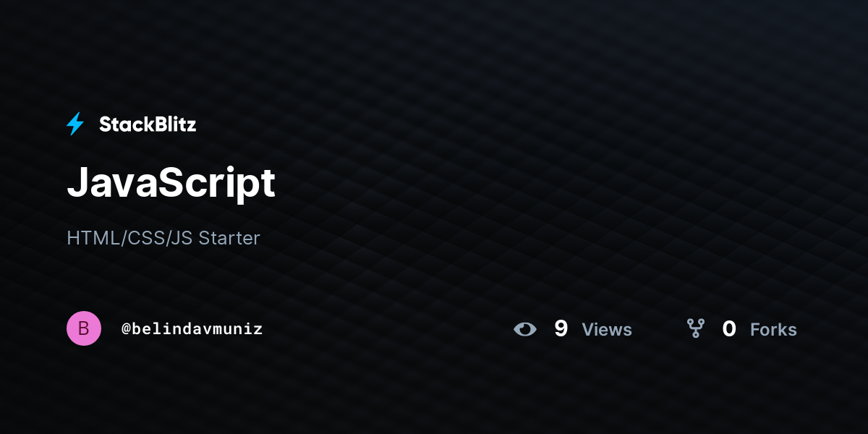Click the word Blitz in the wordmark
868x434 pixels.
[x=174, y=124]
